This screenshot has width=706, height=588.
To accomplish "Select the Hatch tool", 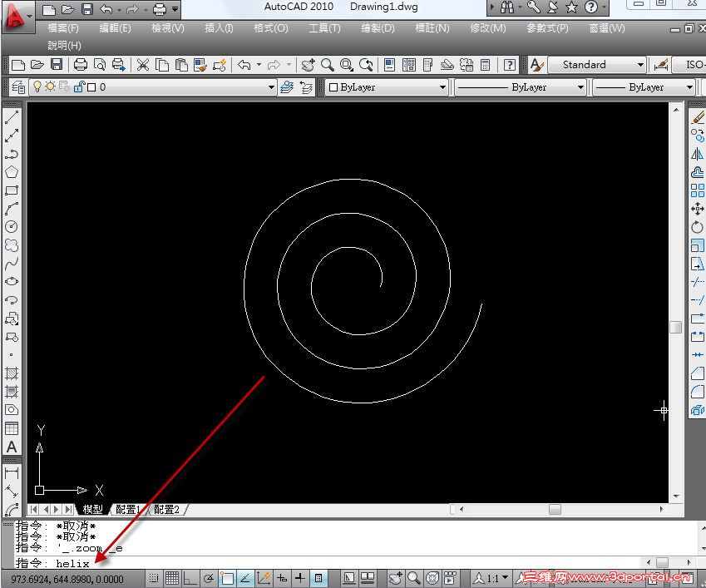I will click(12, 373).
